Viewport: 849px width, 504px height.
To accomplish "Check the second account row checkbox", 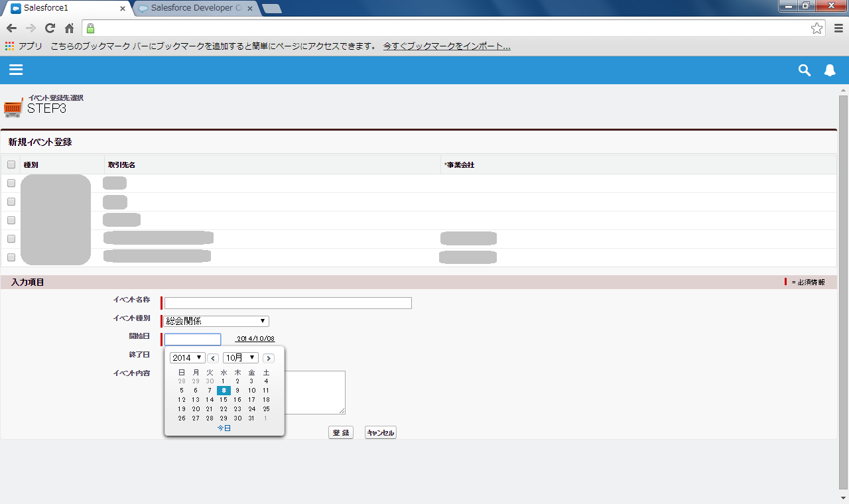I will click(x=11, y=202).
